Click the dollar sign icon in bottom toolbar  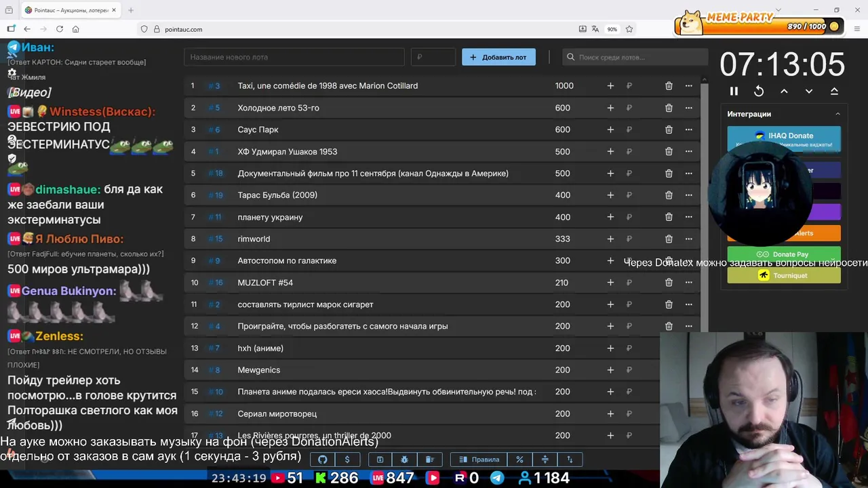(347, 460)
